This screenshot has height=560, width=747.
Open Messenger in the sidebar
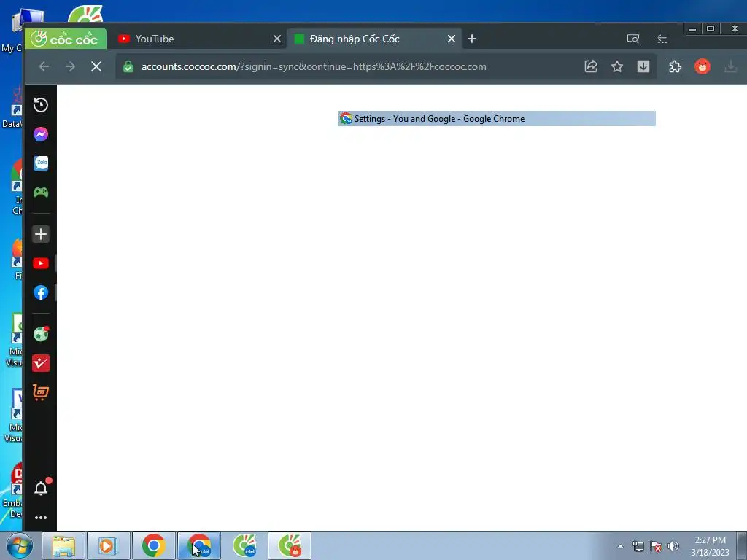(x=41, y=134)
